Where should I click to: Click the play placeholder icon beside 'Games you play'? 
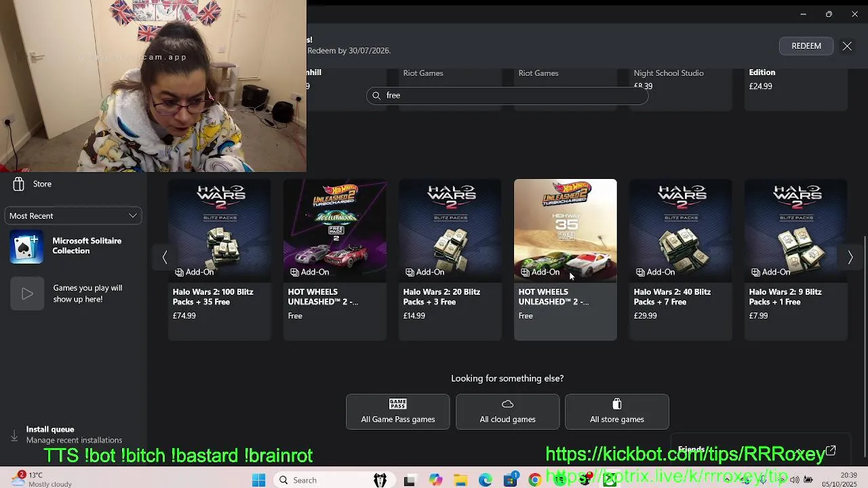27,293
